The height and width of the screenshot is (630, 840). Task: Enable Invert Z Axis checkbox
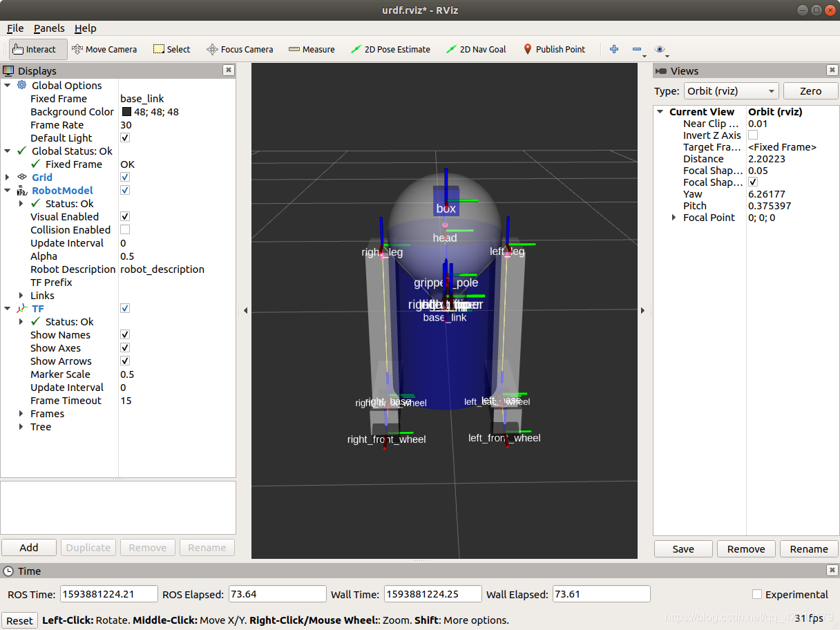click(753, 135)
